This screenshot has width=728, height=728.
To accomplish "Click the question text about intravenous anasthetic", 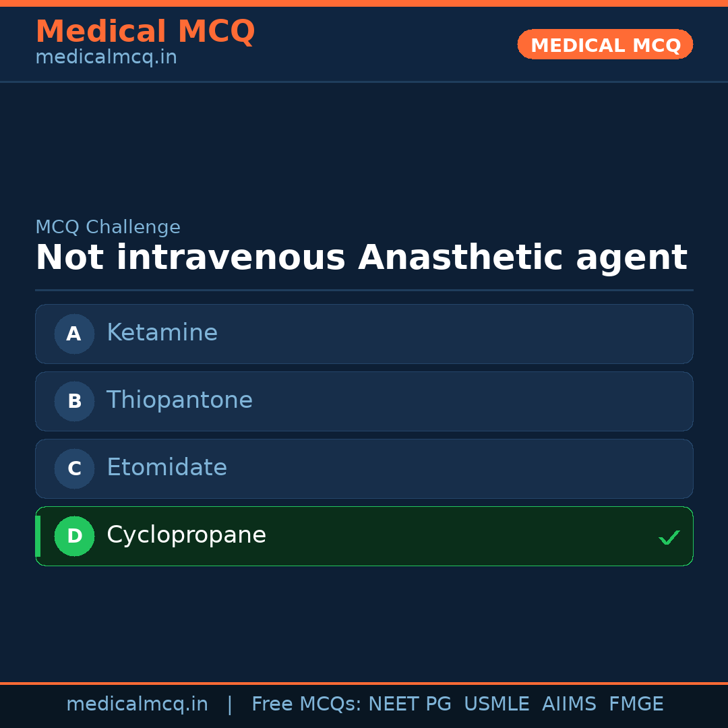I will point(361,258).
